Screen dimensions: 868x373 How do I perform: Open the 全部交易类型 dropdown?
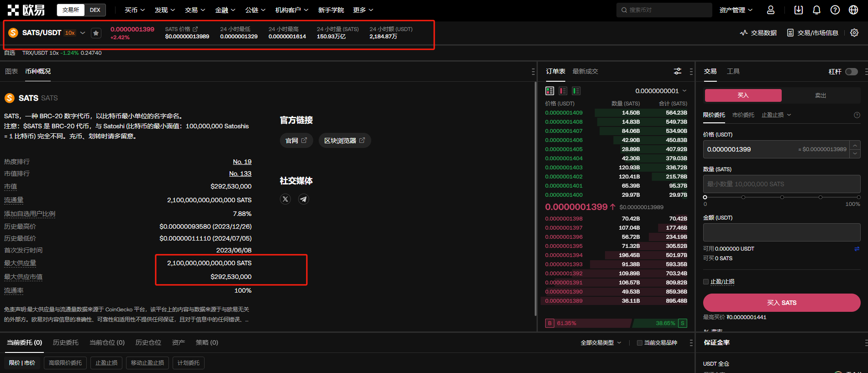point(600,343)
